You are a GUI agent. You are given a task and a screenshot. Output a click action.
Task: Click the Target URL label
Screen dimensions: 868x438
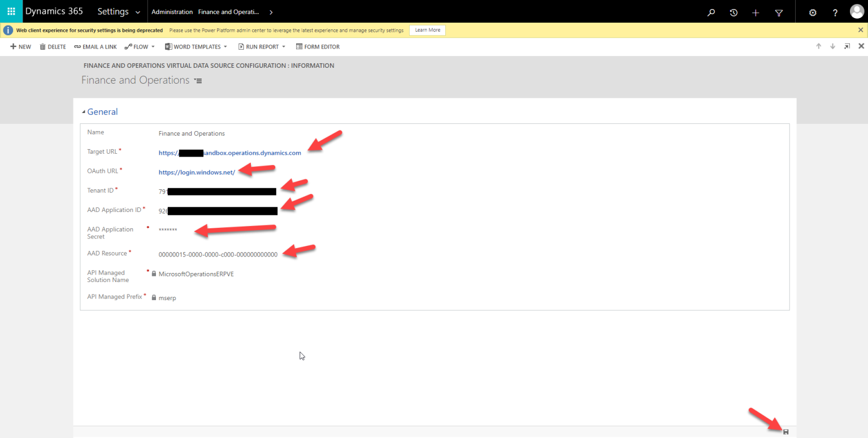point(102,151)
